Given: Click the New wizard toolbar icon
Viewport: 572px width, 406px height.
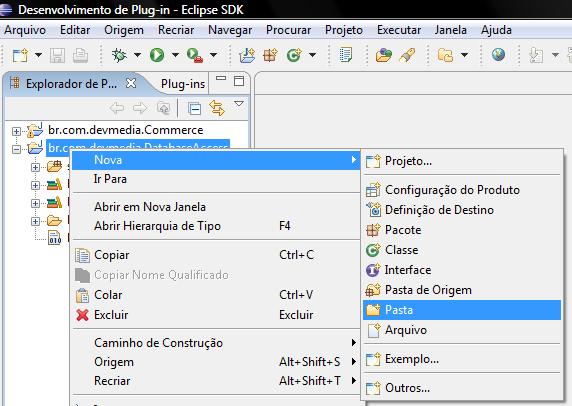Looking at the screenshot, I should [x=20, y=55].
